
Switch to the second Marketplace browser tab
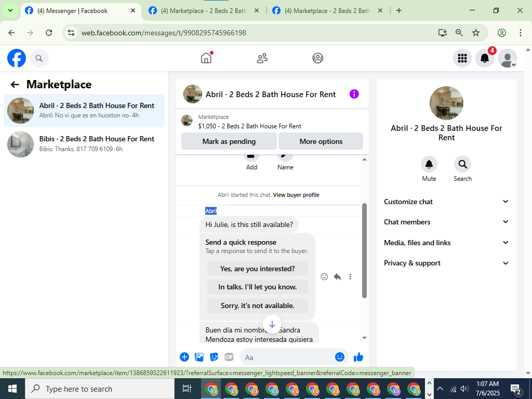[204, 11]
